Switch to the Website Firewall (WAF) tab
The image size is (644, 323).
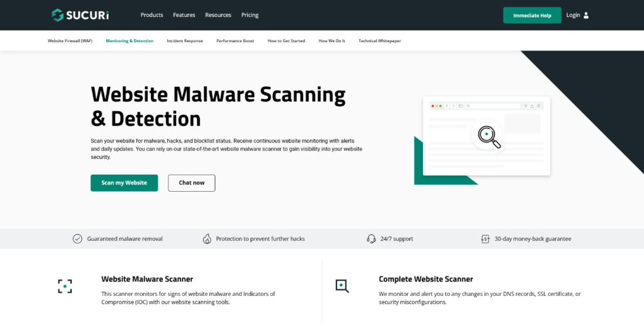(x=70, y=41)
